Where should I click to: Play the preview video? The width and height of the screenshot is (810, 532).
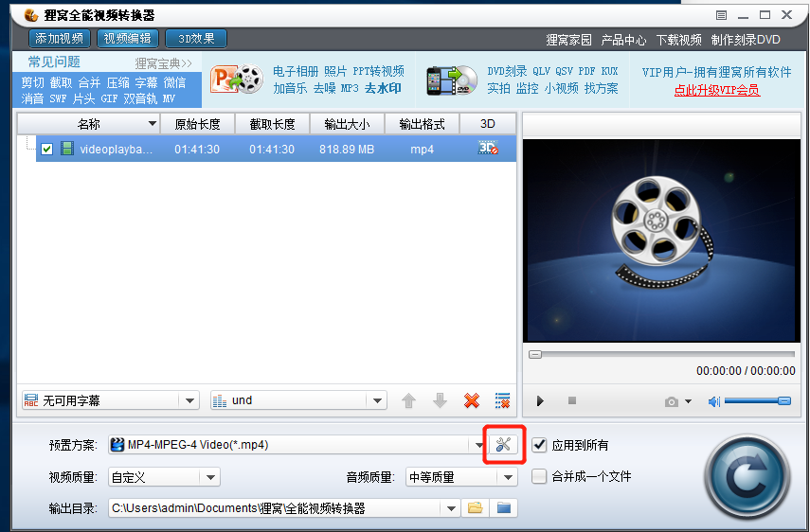(540, 401)
